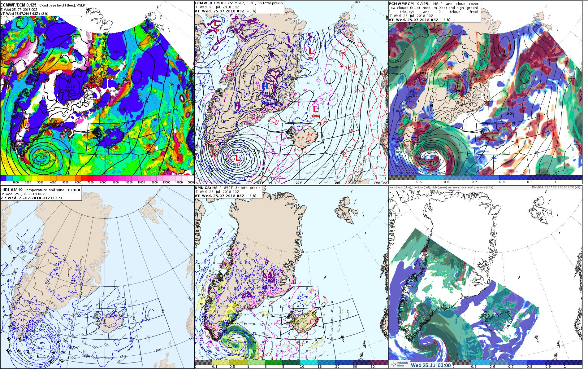
Task: Click the '20W' longitude label in 6h precip map
Action: pyautogui.click(x=298, y=182)
